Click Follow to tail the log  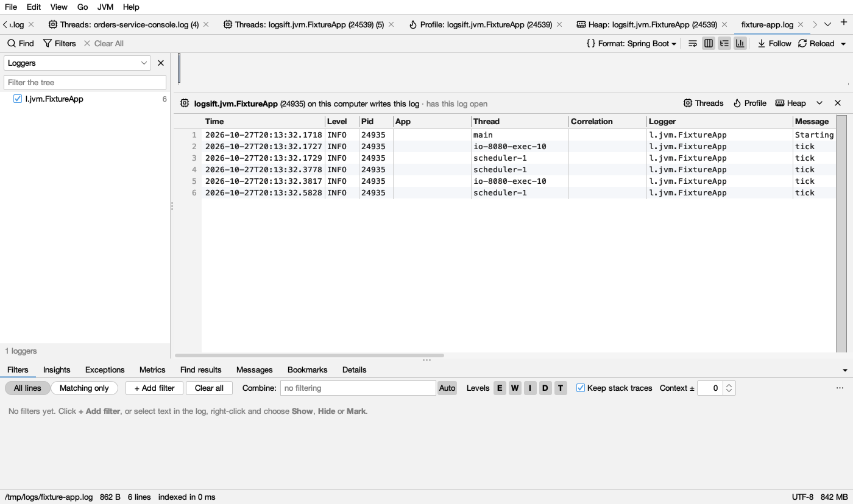(774, 44)
